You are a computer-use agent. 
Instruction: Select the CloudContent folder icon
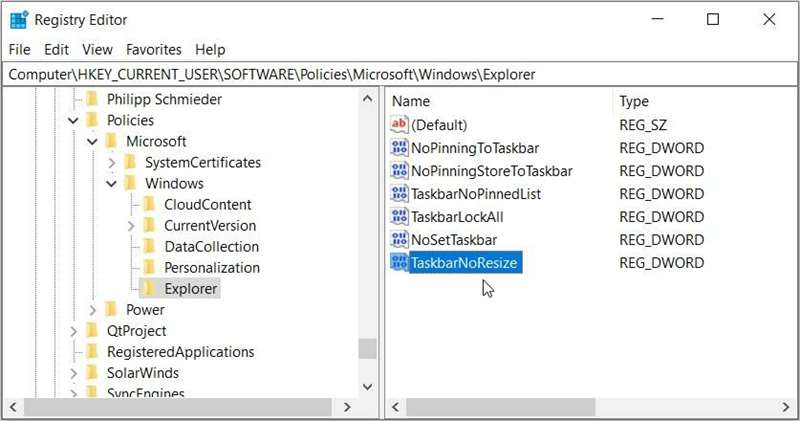pos(150,205)
